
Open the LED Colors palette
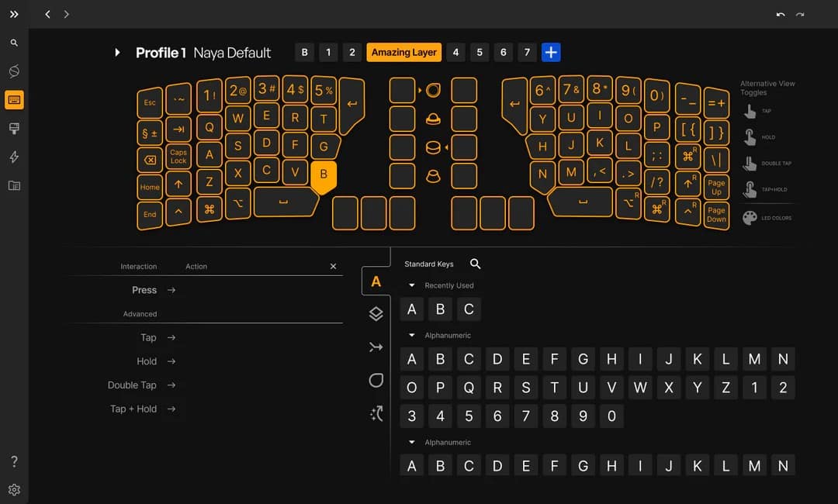(x=748, y=218)
